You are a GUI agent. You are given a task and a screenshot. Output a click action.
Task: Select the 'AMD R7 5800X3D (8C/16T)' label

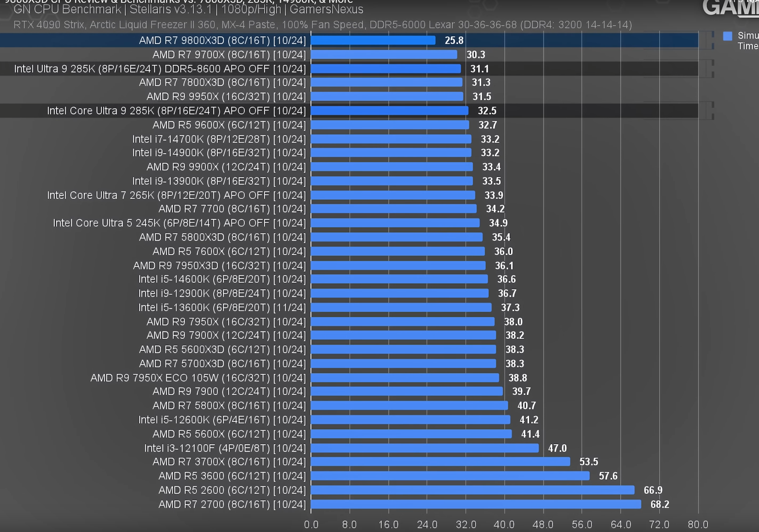222,237
